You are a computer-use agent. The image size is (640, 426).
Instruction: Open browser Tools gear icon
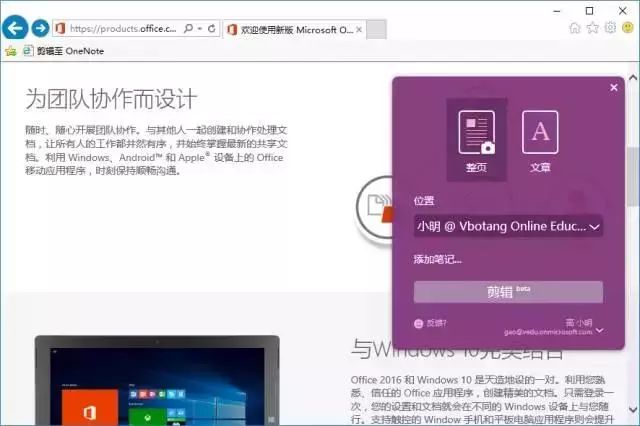(x=610, y=28)
